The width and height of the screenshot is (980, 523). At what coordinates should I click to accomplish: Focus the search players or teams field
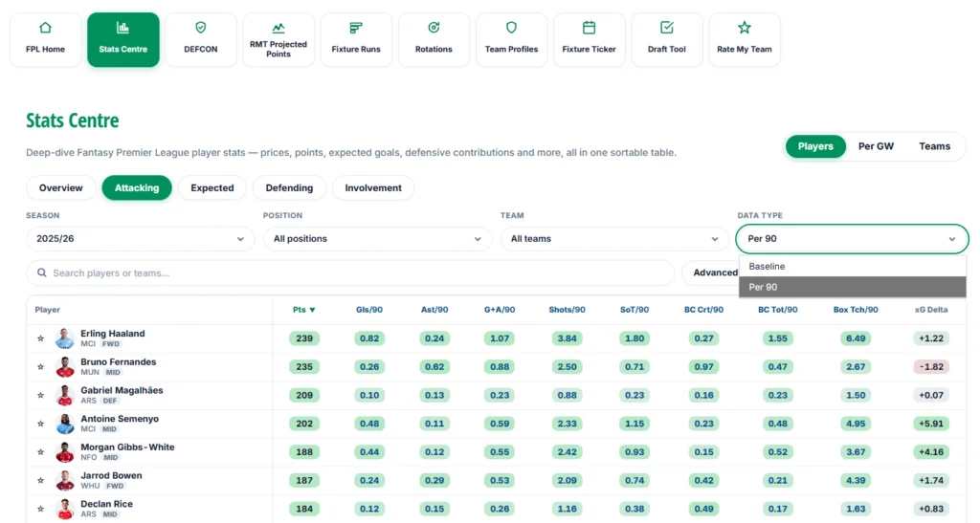click(350, 272)
